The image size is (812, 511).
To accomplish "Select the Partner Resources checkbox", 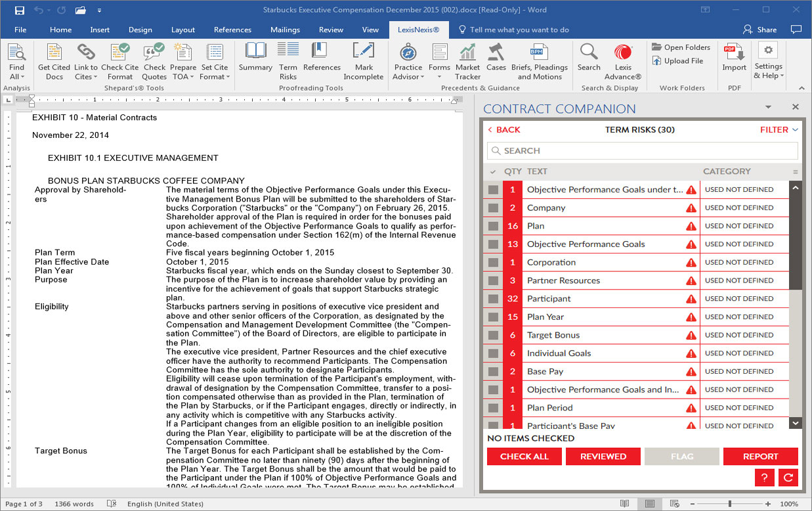I will (x=493, y=280).
